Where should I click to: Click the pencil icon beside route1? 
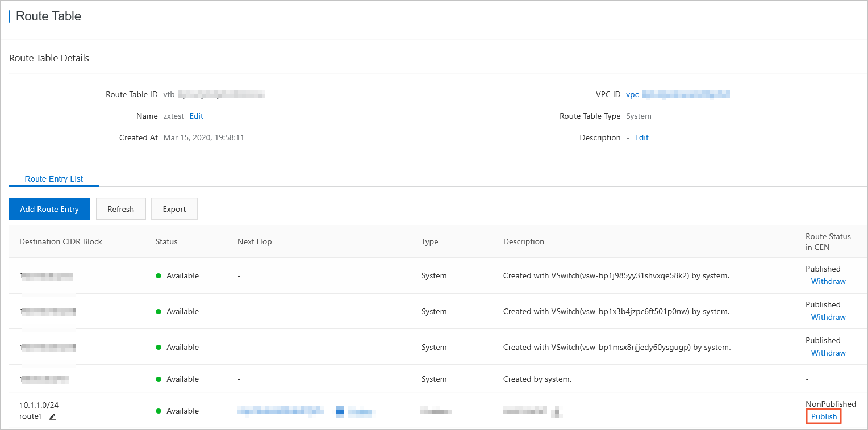coord(52,416)
